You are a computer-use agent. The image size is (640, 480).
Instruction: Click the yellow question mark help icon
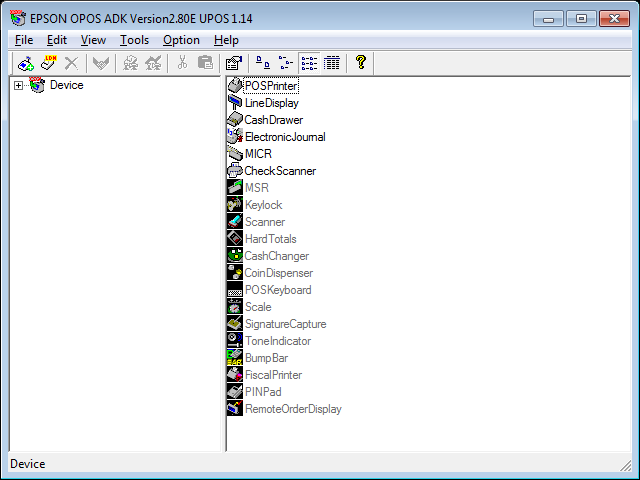pos(361,62)
